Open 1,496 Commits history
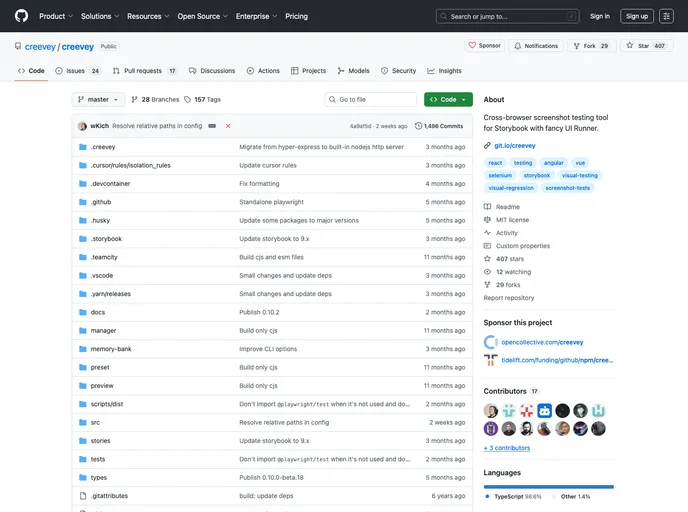Viewport: 688px width, 512px height. (439, 126)
